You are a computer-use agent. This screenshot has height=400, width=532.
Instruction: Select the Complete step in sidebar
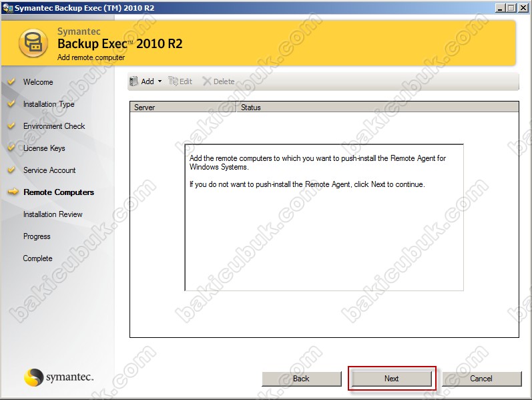37,258
